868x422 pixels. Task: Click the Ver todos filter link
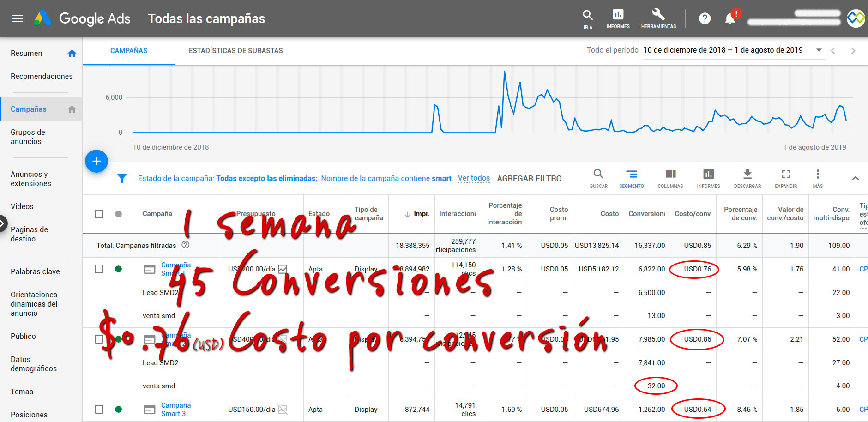[x=474, y=178]
